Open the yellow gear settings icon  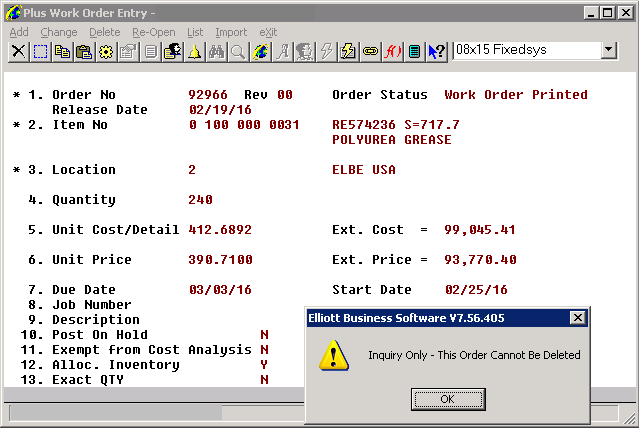click(106, 52)
